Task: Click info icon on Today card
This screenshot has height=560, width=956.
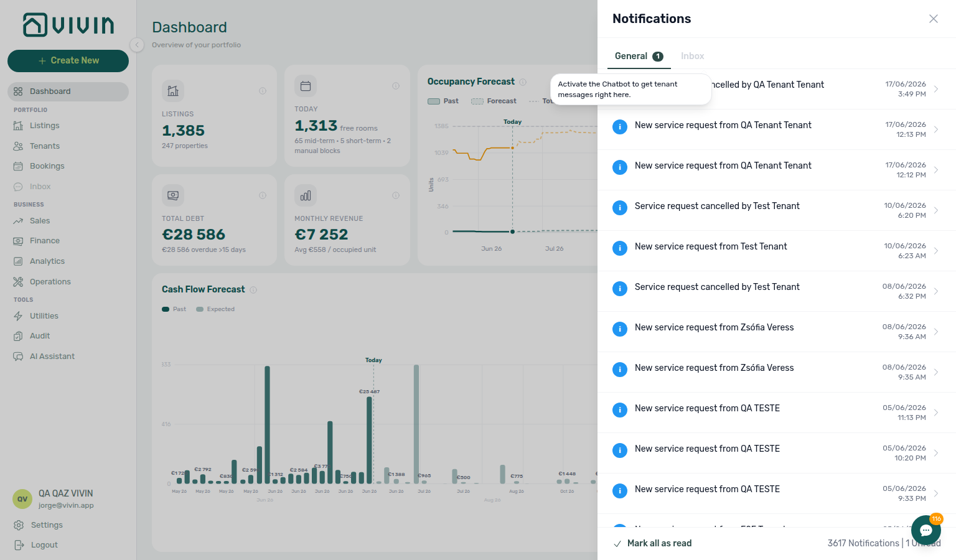Action: point(396,86)
